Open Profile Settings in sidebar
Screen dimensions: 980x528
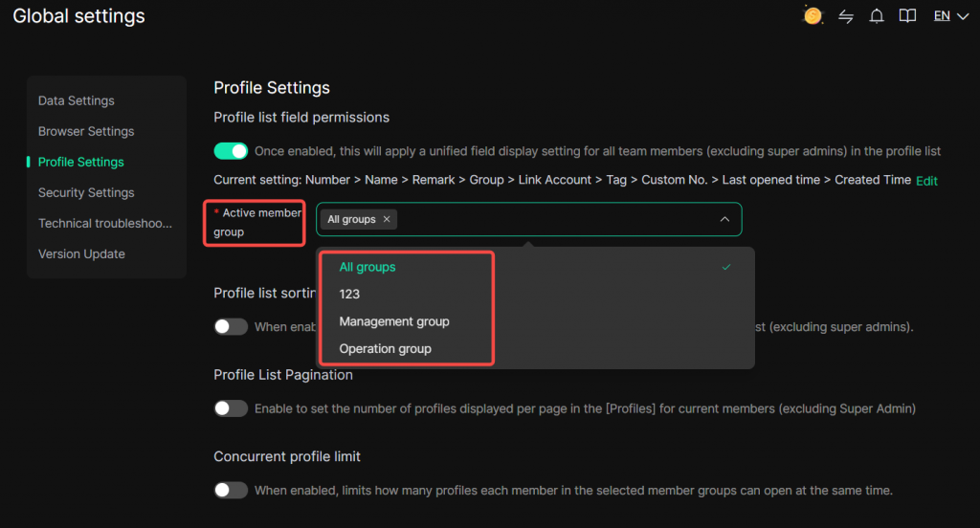point(81,162)
